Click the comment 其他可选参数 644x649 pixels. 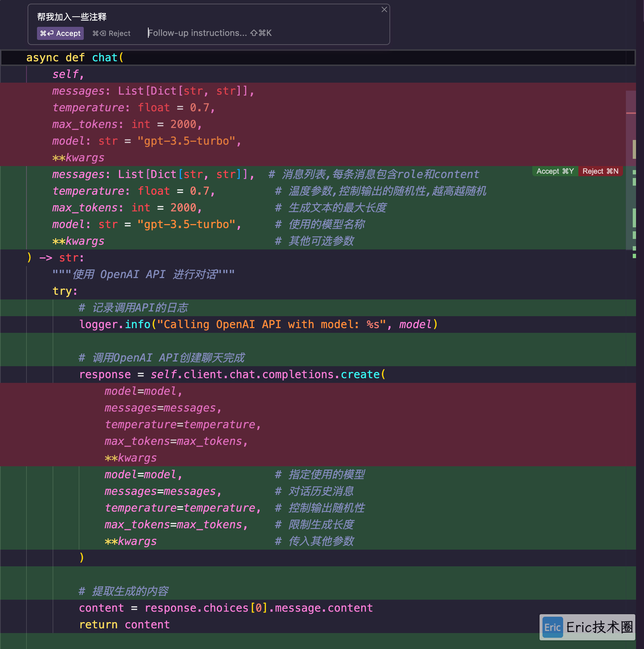tap(314, 241)
